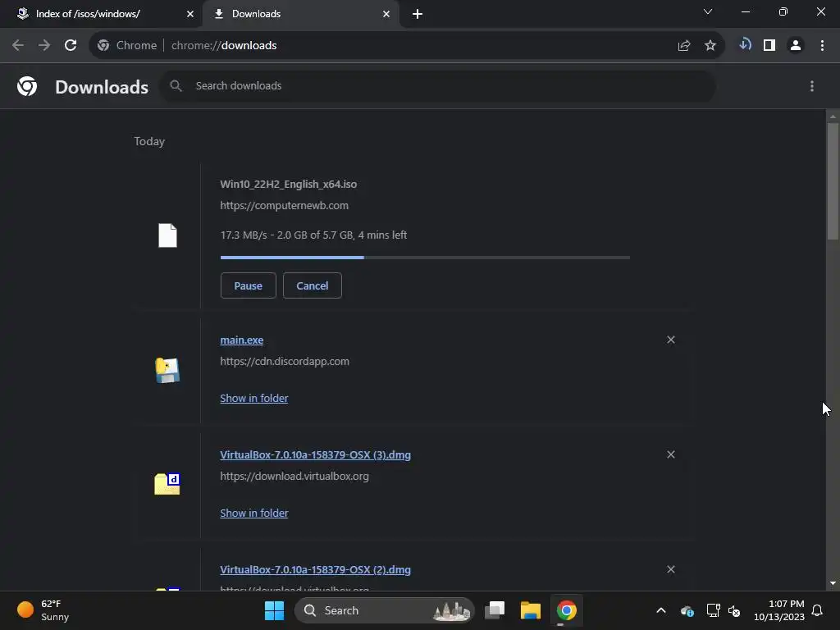
Task: Open a new browser tab
Action: (418, 14)
